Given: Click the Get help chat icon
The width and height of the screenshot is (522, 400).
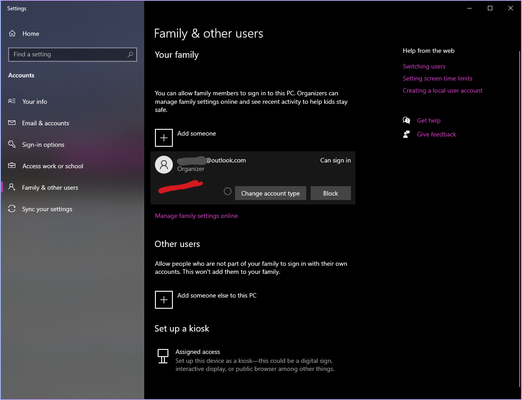Looking at the screenshot, I should point(406,120).
